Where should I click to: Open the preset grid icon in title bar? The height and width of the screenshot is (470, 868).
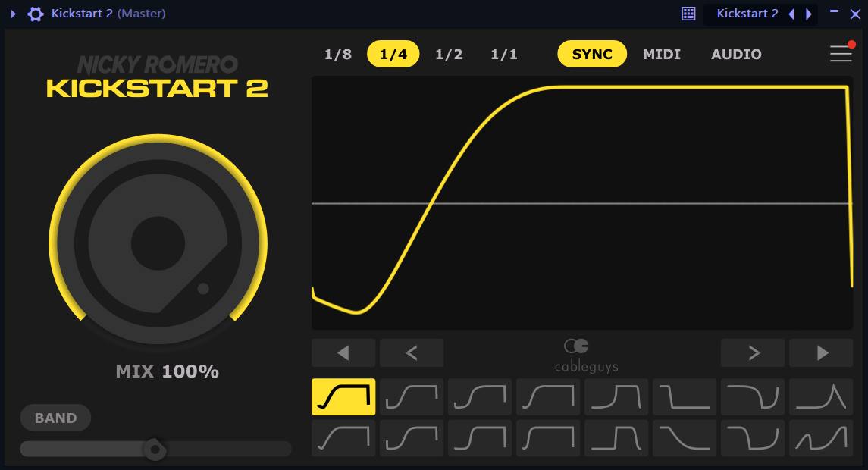pyautogui.click(x=688, y=14)
